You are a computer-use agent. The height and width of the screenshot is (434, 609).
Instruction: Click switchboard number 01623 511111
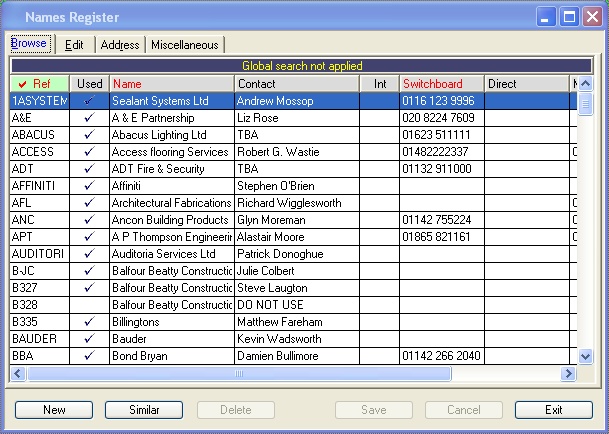tap(436, 135)
